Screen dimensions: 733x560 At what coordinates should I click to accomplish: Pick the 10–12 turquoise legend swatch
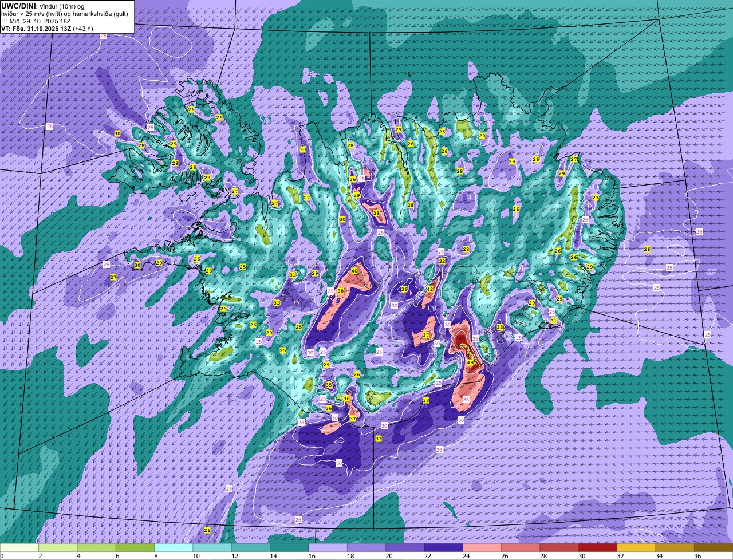click(212, 548)
